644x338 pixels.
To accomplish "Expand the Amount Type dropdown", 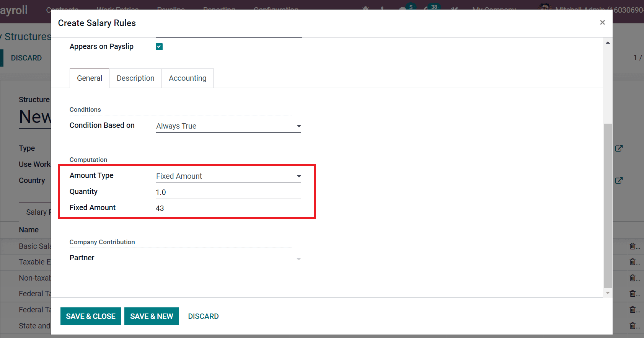I will [x=228, y=176].
